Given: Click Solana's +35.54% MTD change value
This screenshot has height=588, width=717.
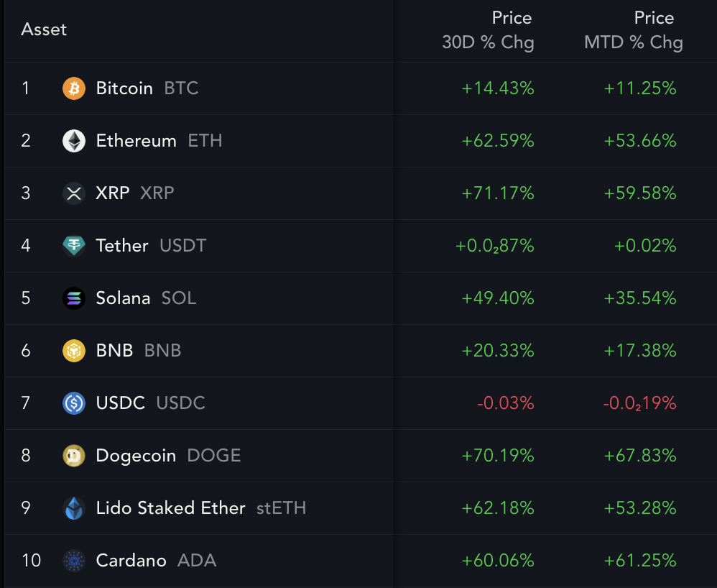Looking at the screenshot, I should point(640,298).
